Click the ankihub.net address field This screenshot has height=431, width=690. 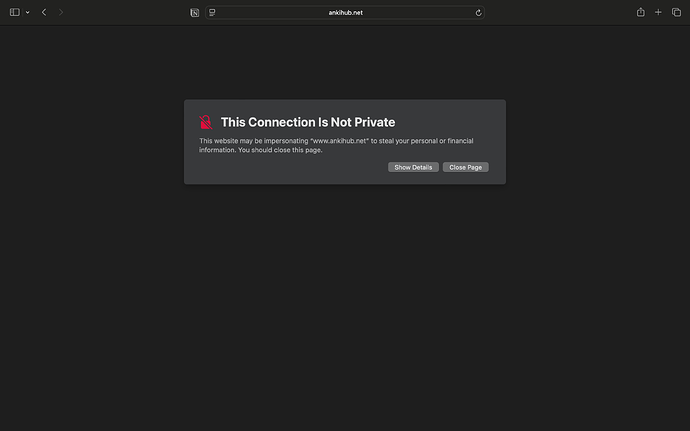pos(345,12)
